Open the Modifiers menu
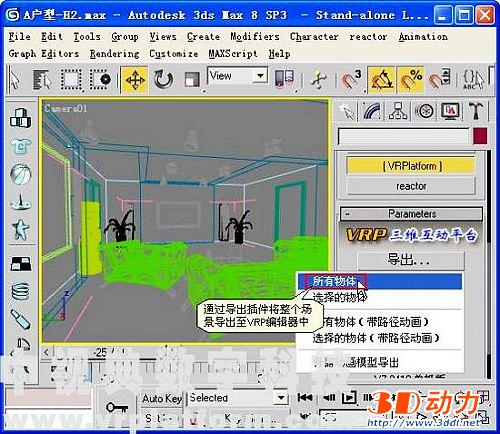 click(255, 36)
